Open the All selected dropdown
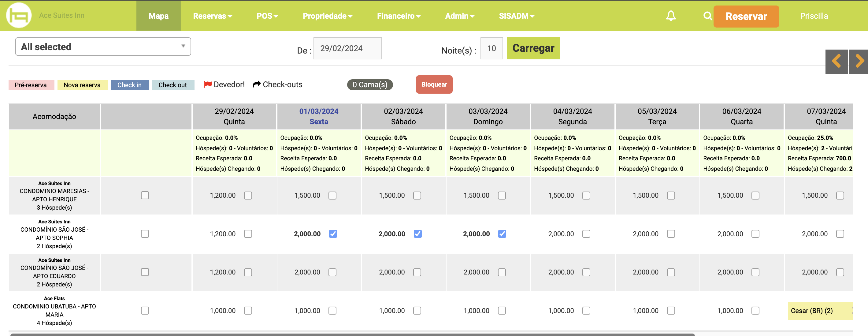The height and width of the screenshot is (336, 868). [103, 47]
